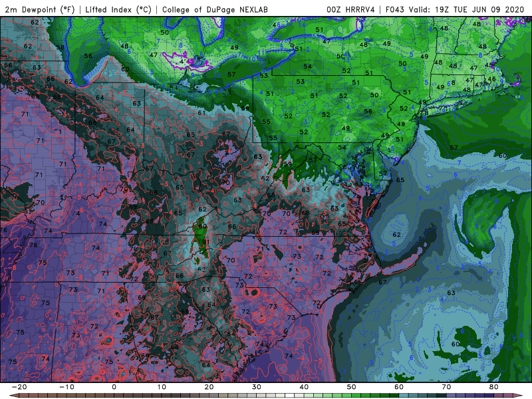Click "Valid: 19Z TUE JUN 09 2020" text
The width and height of the screenshot is (532, 399).
coord(467,10)
